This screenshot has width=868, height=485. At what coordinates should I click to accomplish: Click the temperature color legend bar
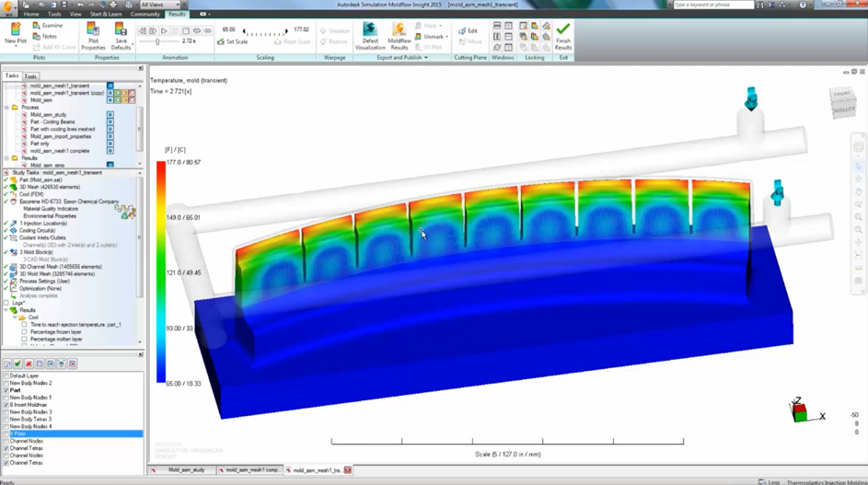160,271
